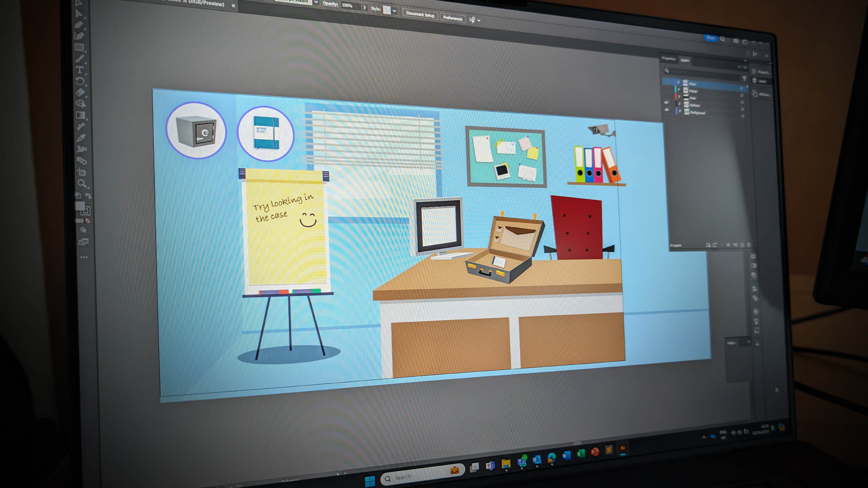Click the Fill color swatch in toolbar
The width and height of the screenshot is (868, 488).
[80, 206]
